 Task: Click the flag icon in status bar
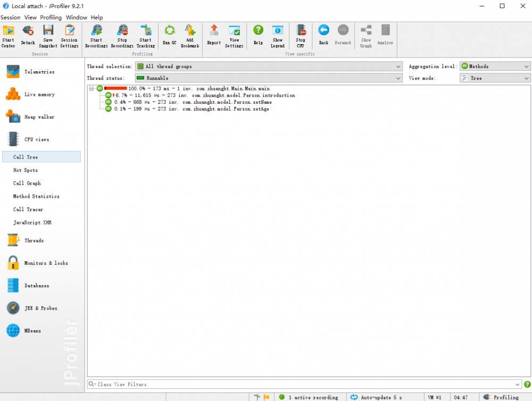267,397
